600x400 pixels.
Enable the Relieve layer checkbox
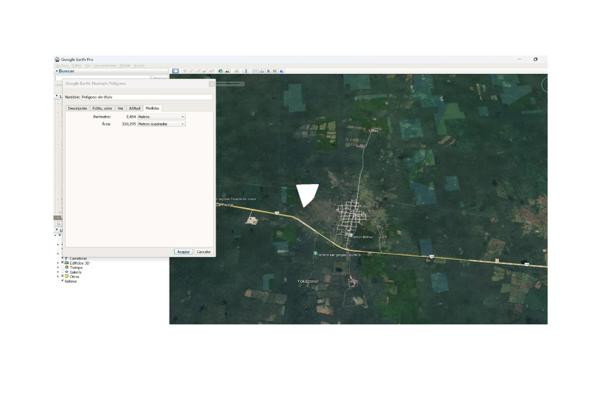tap(62, 281)
